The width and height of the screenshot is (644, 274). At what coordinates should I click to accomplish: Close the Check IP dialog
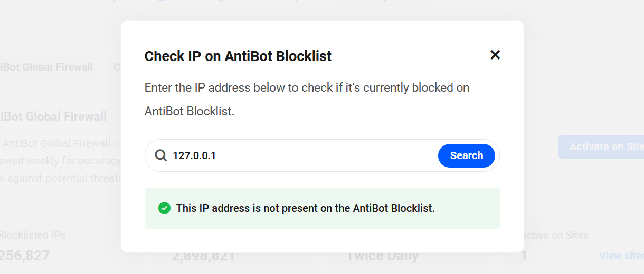(x=495, y=55)
